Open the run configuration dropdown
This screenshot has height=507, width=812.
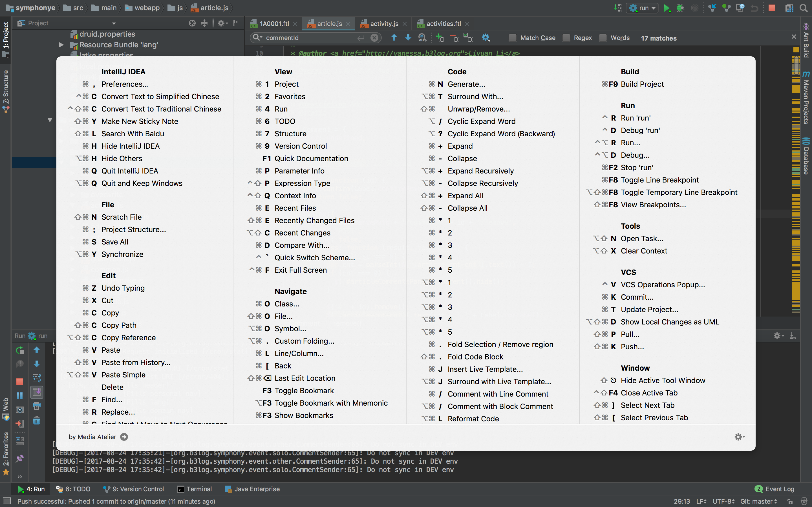click(642, 8)
